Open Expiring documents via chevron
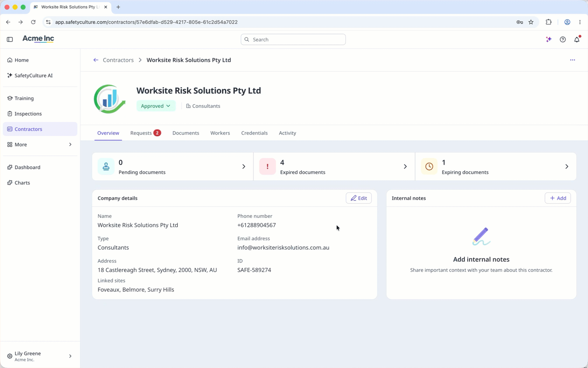The height and width of the screenshot is (368, 588). coord(567,166)
